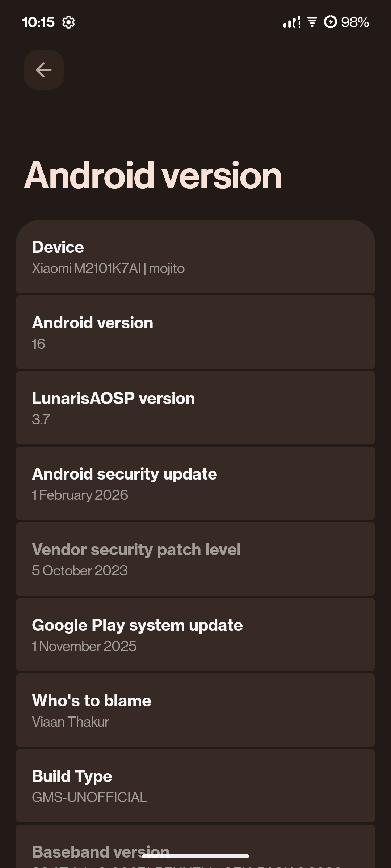
Task: Tap Vendor security patch level row
Action: [195, 559]
